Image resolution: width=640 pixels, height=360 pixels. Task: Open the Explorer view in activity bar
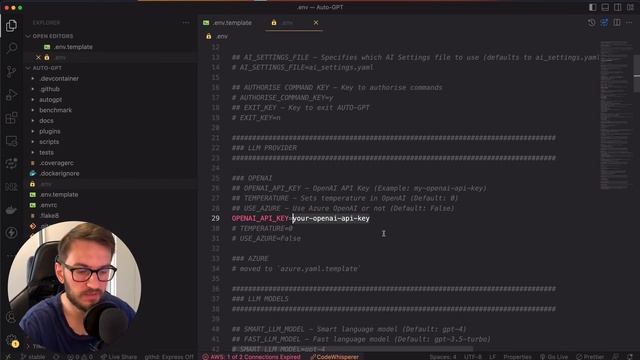pos(11,26)
